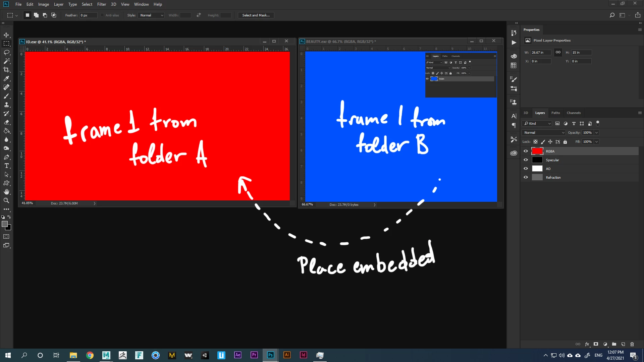Click the Feather input field

pos(88,15)
